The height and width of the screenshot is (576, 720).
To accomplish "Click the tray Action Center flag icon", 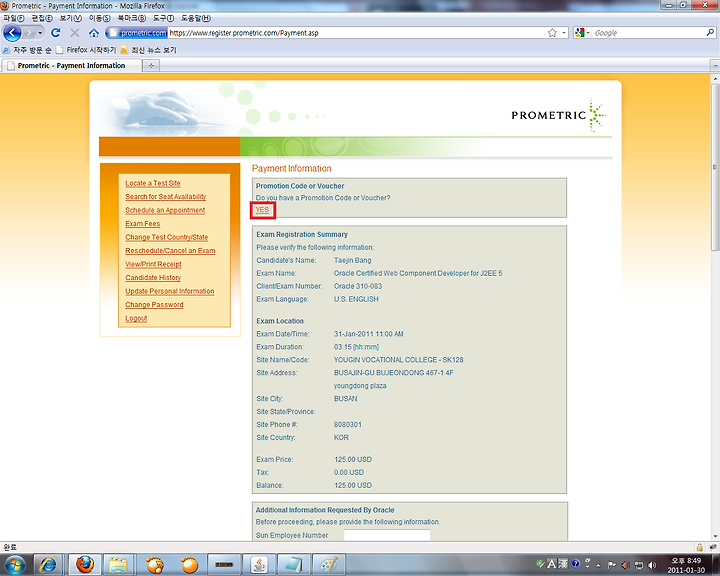I will pos(612,565).
